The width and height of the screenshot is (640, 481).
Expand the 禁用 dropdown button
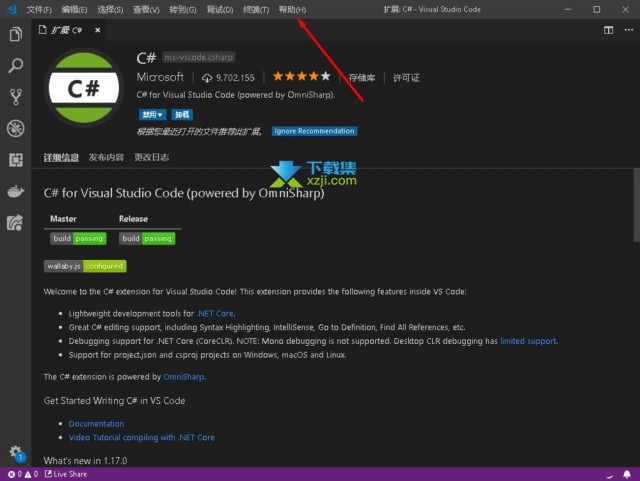pos(152,115)
